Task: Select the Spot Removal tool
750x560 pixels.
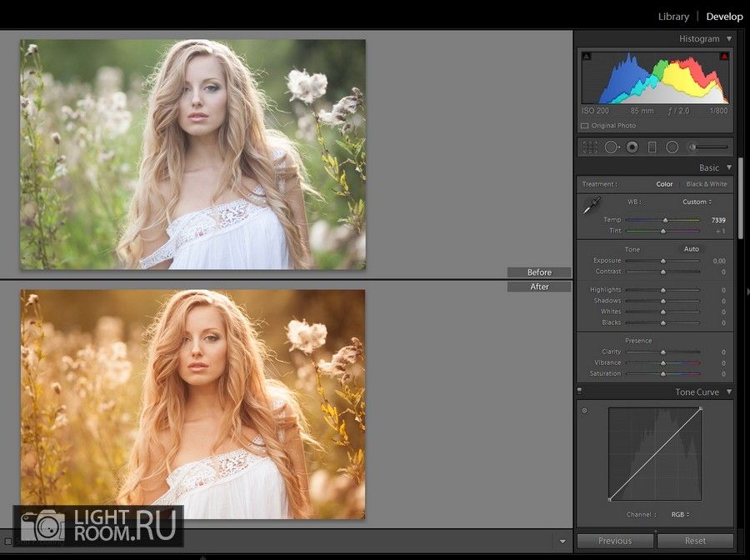Action: click(612, 147)
